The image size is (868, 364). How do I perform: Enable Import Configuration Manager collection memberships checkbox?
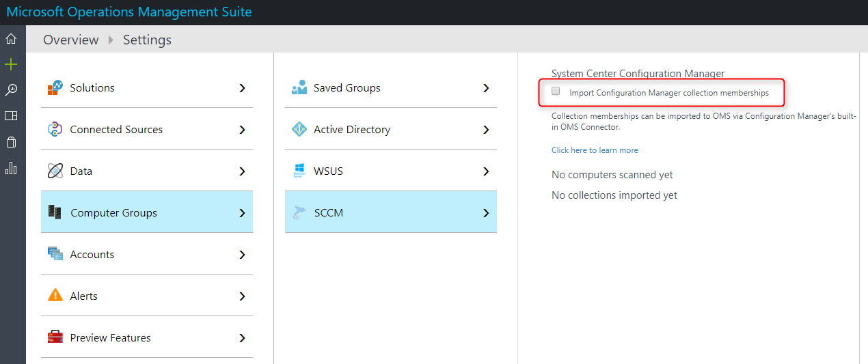(556, 91)
